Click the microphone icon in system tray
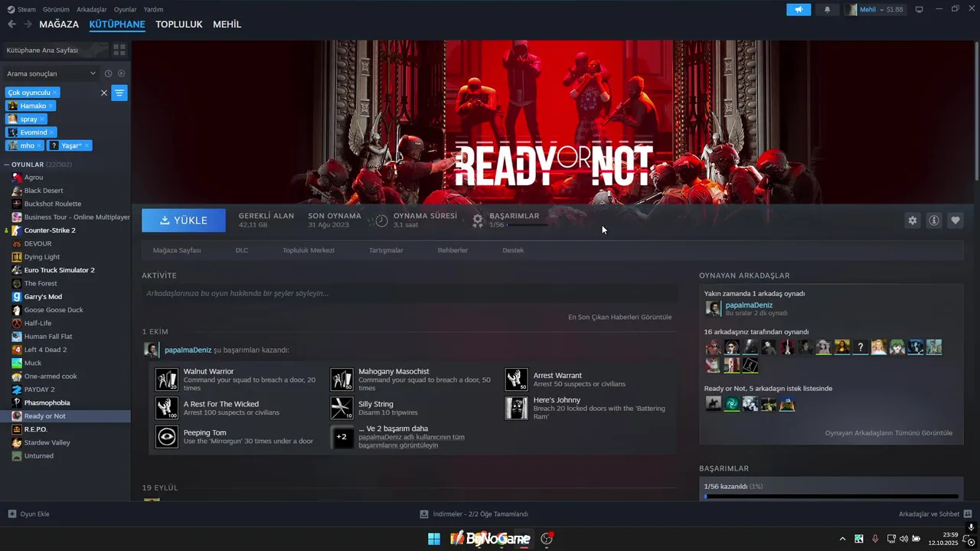Viewport: 980px width, 551px height. (x=875, y=539)
